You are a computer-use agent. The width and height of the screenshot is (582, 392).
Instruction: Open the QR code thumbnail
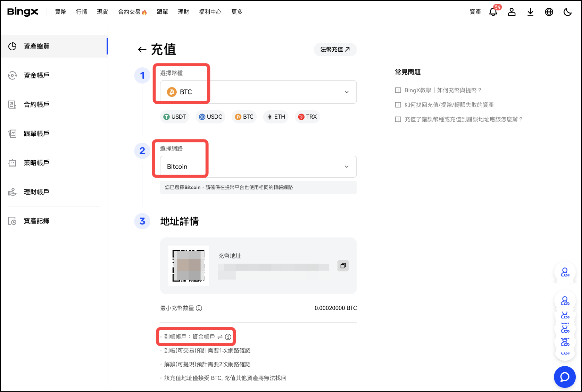188,266
